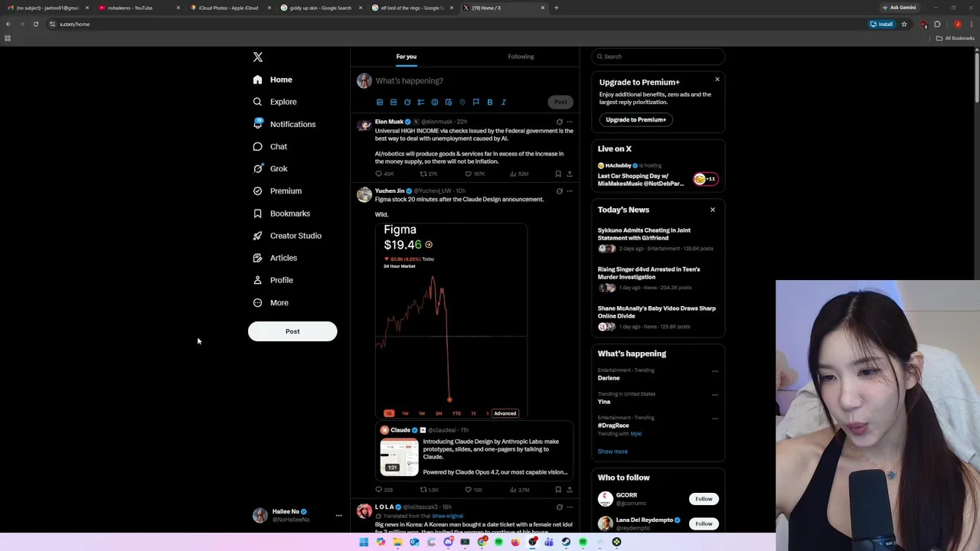
Task: View analytics of Elon Musk post
Action: (519, 174)
